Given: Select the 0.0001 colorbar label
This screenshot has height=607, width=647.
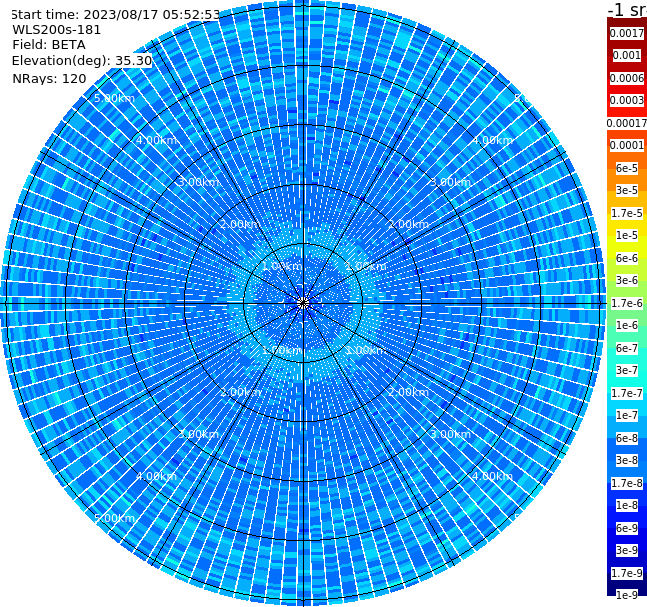Looking at the screenshot, I should (627, 145).
